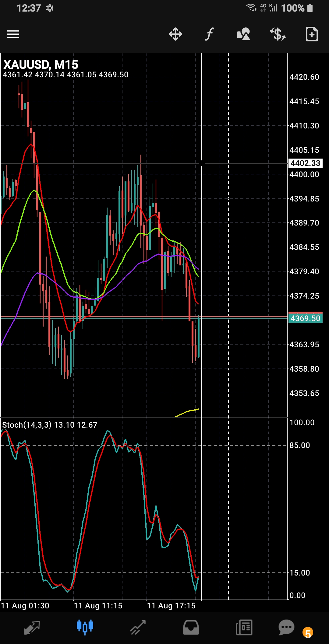Tap the new order document icon
The width and height of the screenshot is (329, 644).
(312, 34)
